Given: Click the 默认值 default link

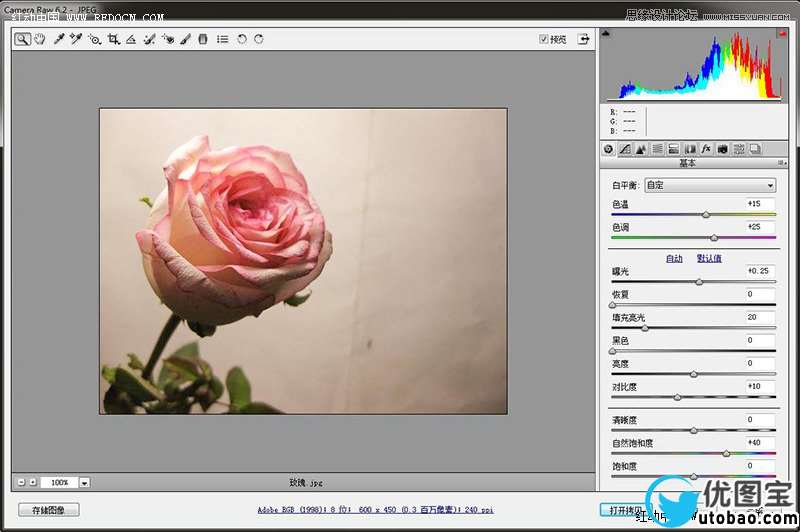Looking at the screenshot, I should tap(709, 259).
